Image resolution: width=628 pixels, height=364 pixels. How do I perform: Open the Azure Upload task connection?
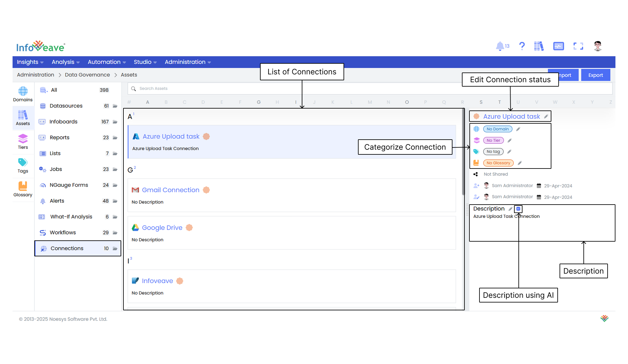171,136
